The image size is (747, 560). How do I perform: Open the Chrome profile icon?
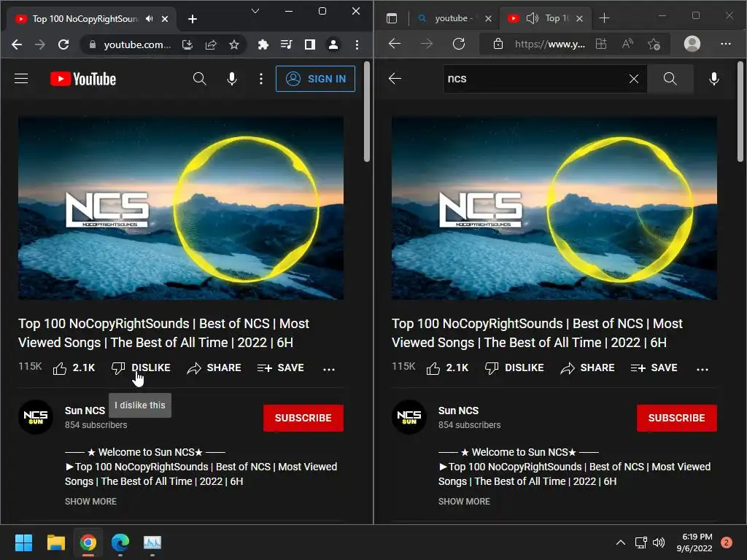[x=333, y=44]
